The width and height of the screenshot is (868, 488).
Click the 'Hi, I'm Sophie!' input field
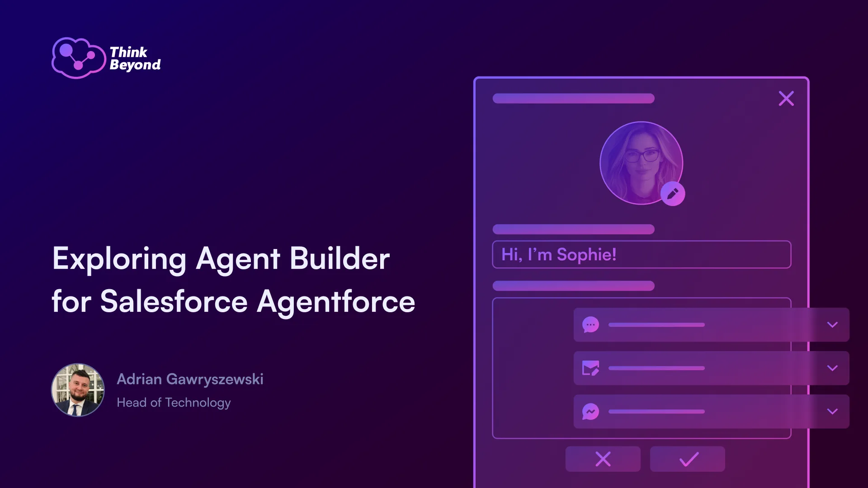[642, 255]
